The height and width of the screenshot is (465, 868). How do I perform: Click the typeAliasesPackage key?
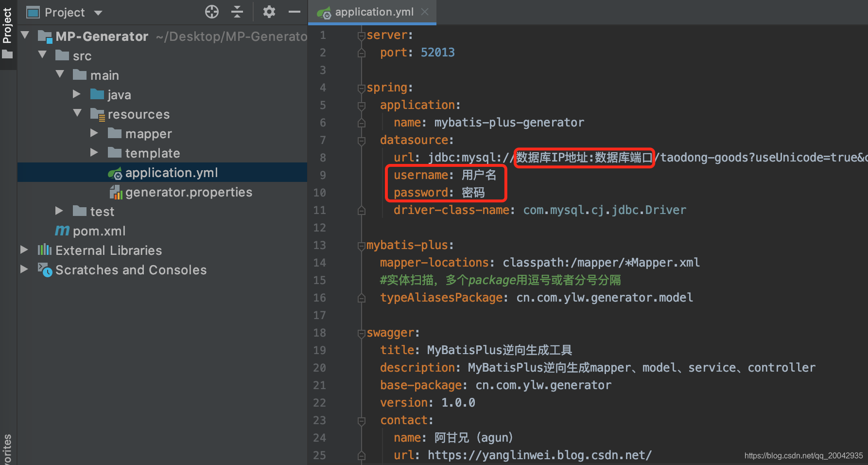441,298
